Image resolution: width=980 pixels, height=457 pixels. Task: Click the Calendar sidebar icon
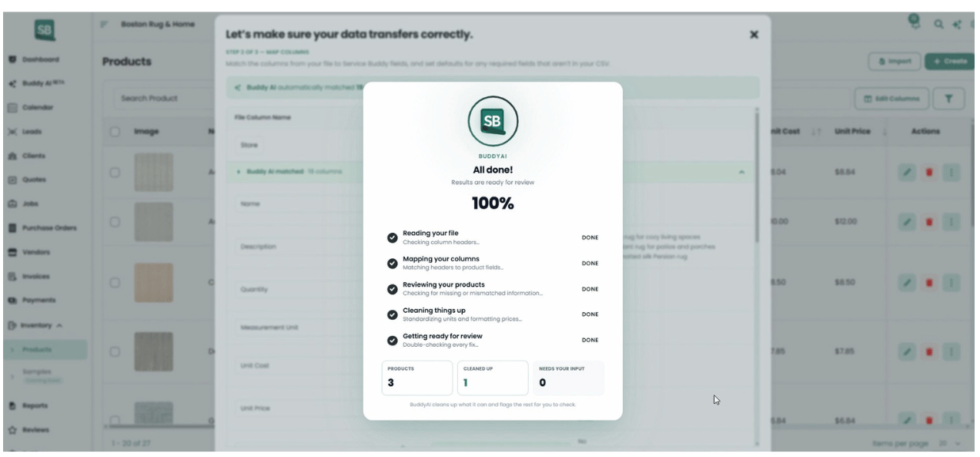coord(13,107)
